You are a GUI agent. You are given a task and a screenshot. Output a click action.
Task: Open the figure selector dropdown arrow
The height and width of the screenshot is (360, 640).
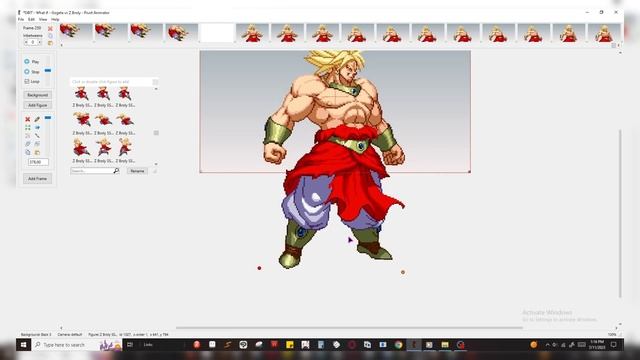(155, 82)
